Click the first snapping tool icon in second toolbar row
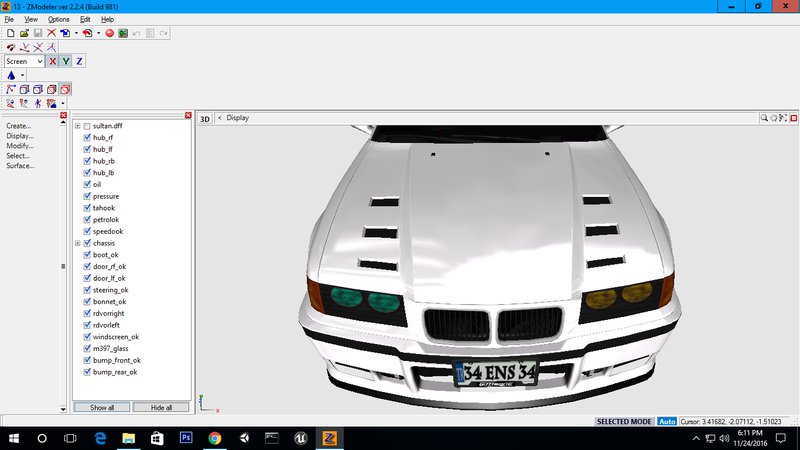Screen dimensions: 800x450 click(11, 47)
